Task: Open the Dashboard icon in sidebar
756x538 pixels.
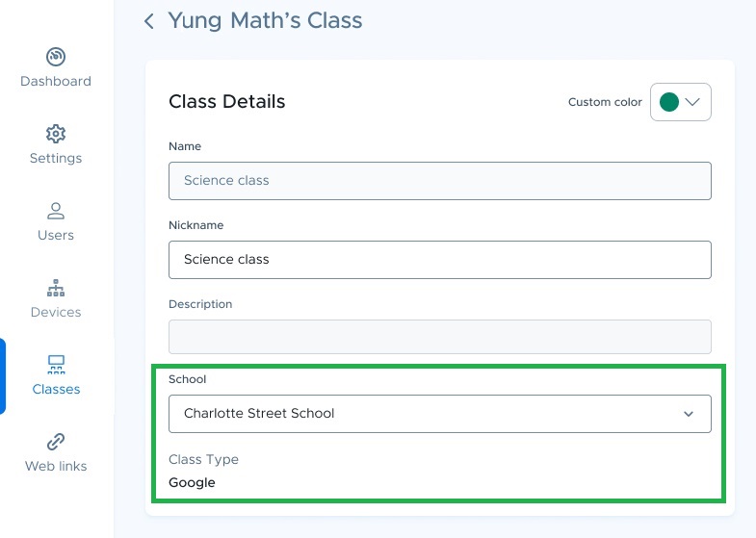Action: pyautogui.click(x=56, y=57)
